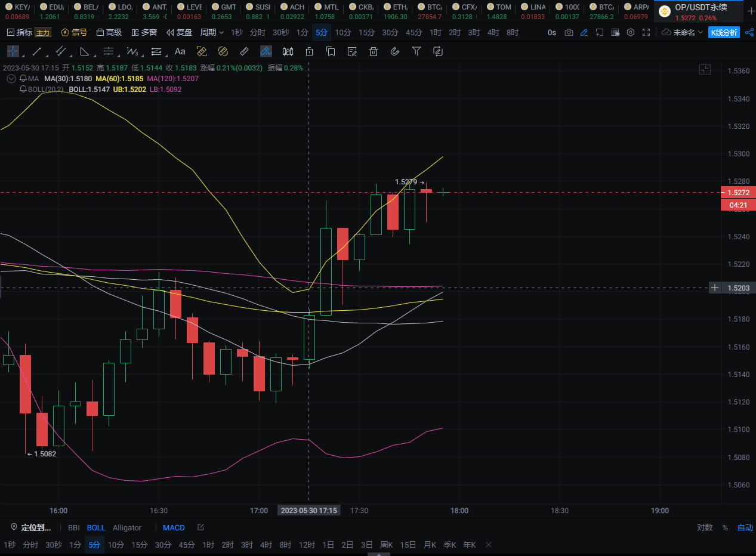Screen dimensions: 756x556
Task: Toggle the BOLL overlay indicator
Action: [96, 527]
